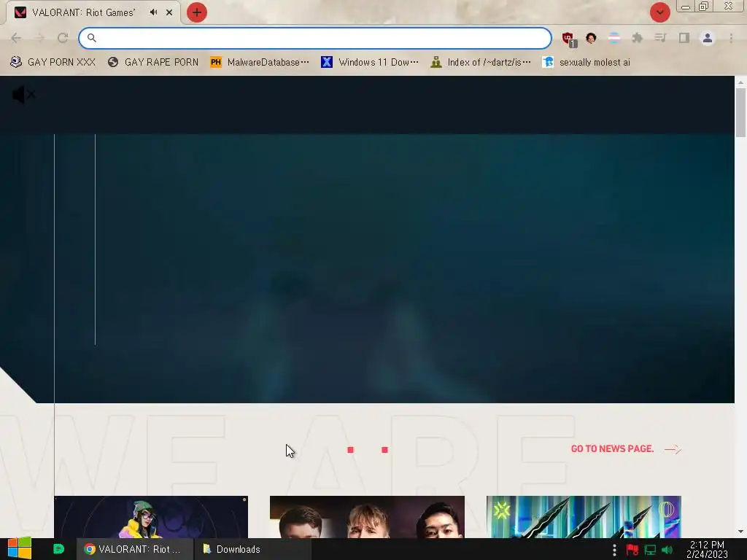Open the Extensions puzzle menu
This screenshot has width=747, height=560.
[638, 38]
